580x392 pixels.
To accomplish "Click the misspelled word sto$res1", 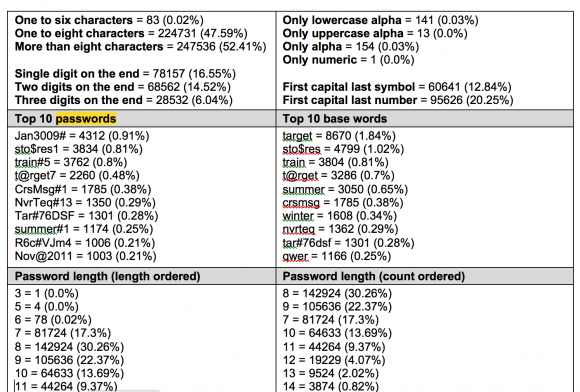I will 37,149.
